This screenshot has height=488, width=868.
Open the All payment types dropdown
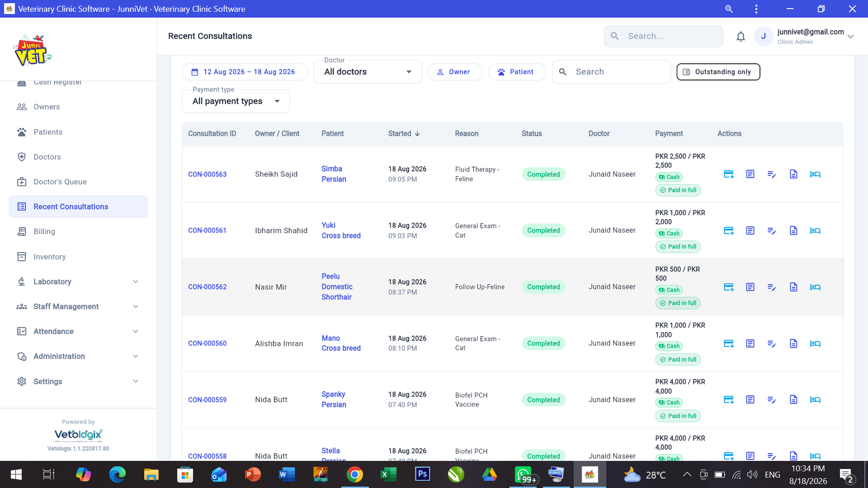pos(236,101)
